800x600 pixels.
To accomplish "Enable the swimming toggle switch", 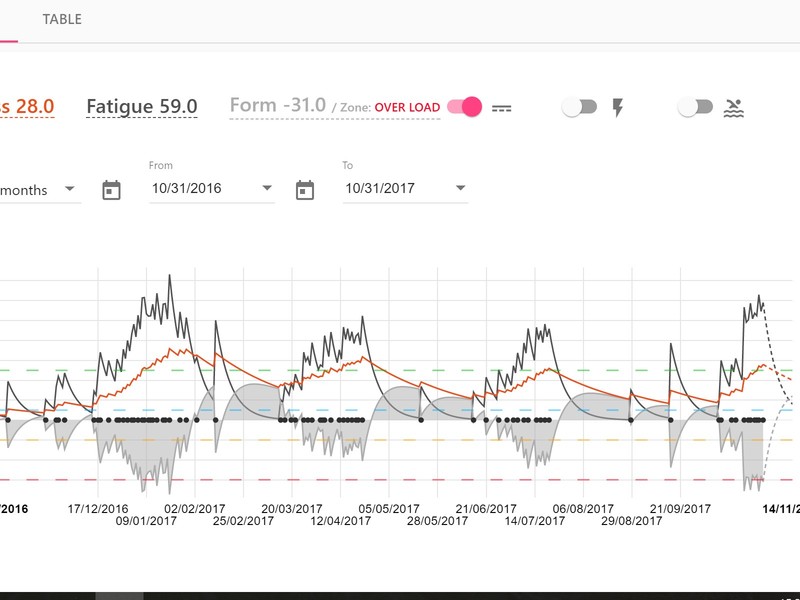I will click(x=695, y=107).
